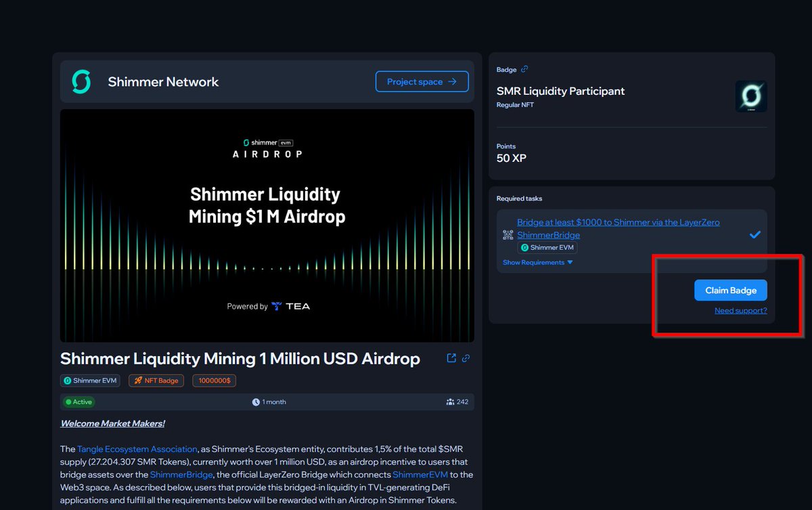Click Shimmer Liquidity Mining 1 Million USD Airdrop title
Image resolution: width=812 pixels, height=510 pixels.
click(x=240, y=358)
